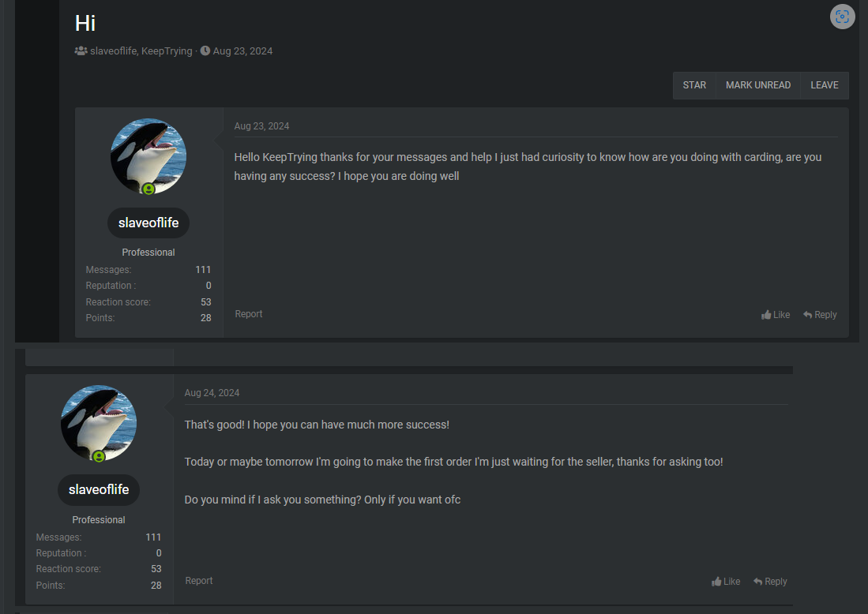Screen dimensions: 868x614
Task: Mark the conversation as unread
Action: click(x=758, y=85)
